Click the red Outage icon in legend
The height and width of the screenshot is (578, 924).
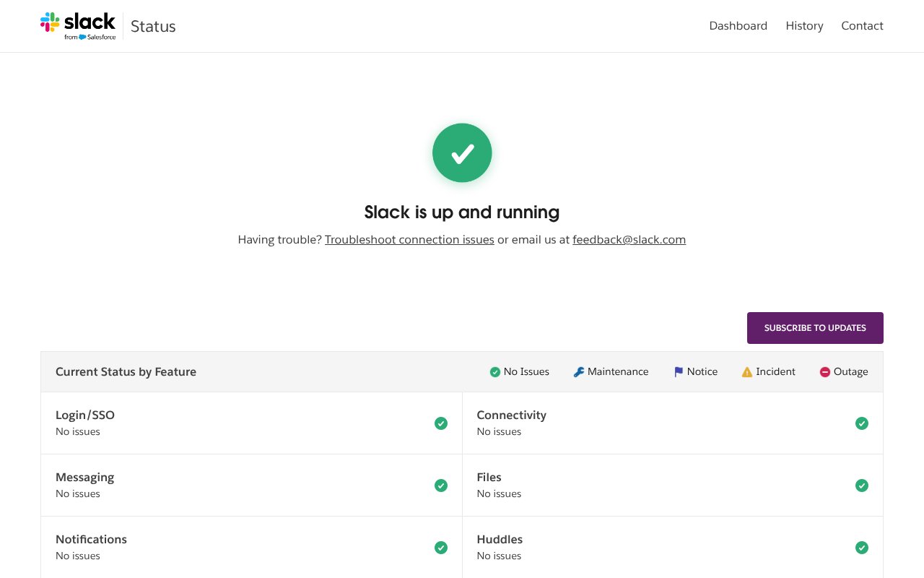824,372
